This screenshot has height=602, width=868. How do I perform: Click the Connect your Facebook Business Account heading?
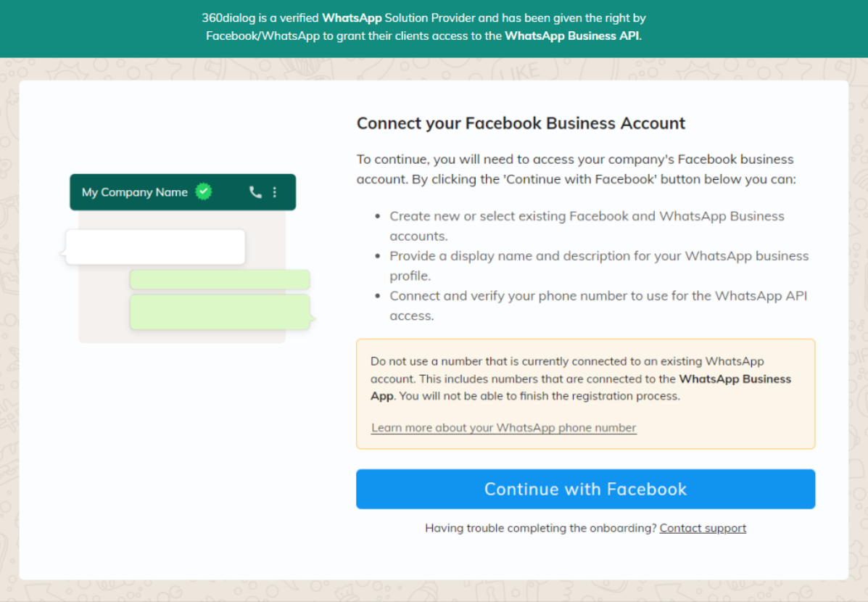tap(521, 123)
